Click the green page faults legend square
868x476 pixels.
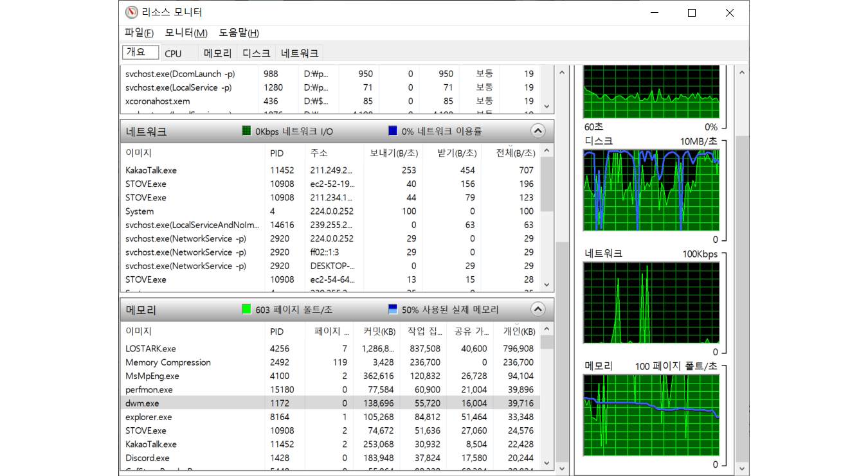[x=246, y=310]
